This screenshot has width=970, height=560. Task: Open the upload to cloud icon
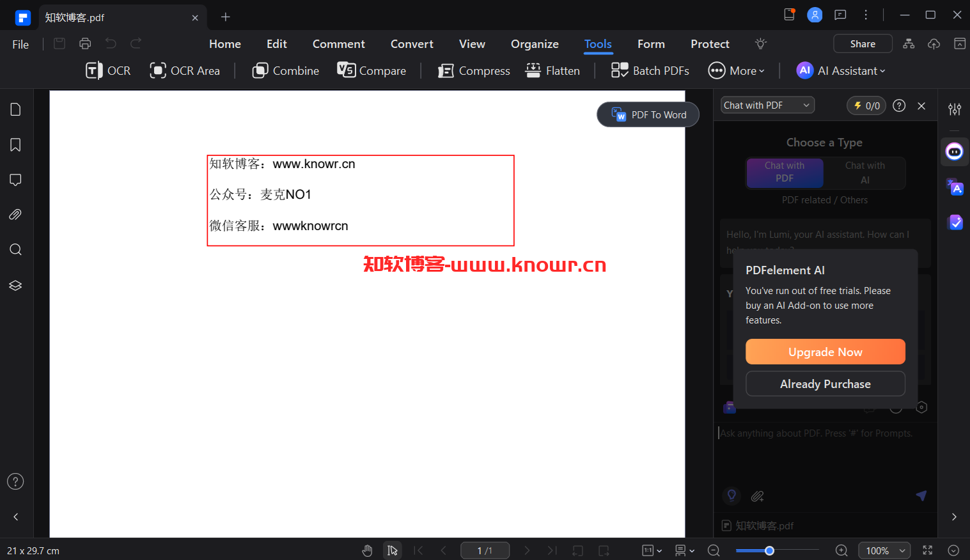(x=934, y=43)
